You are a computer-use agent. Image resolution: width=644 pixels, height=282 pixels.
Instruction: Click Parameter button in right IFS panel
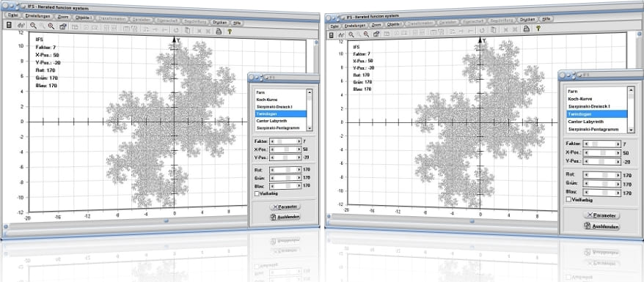pyautogui.click(x=601, y=215)
